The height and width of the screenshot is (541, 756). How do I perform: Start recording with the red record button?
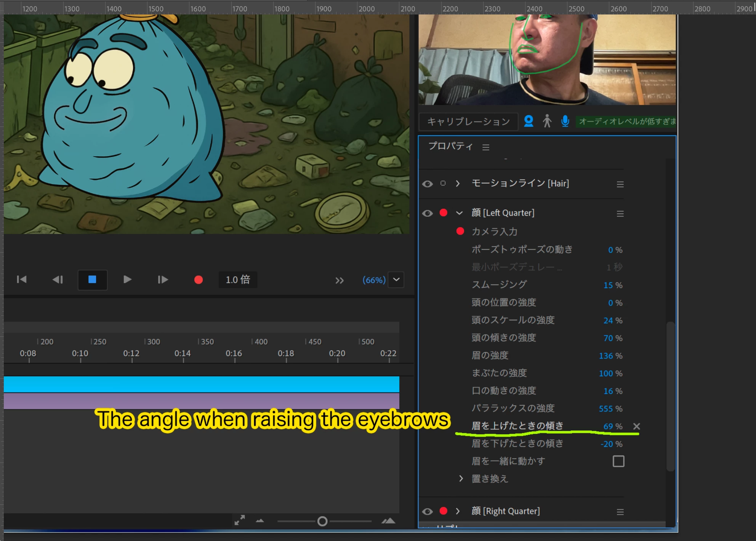(x=198, y=280)
